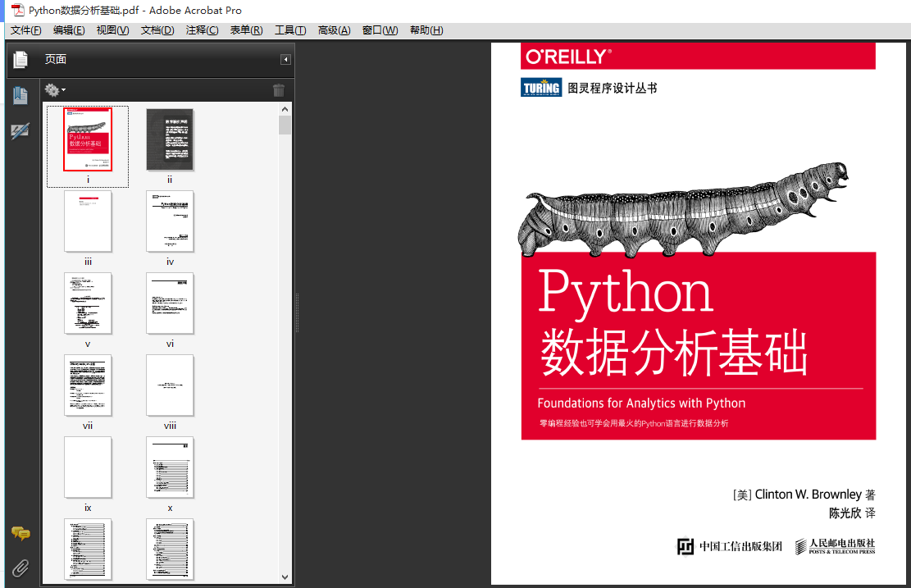
Task: Open the 视图(V) menu
Action: coord(112,30)
